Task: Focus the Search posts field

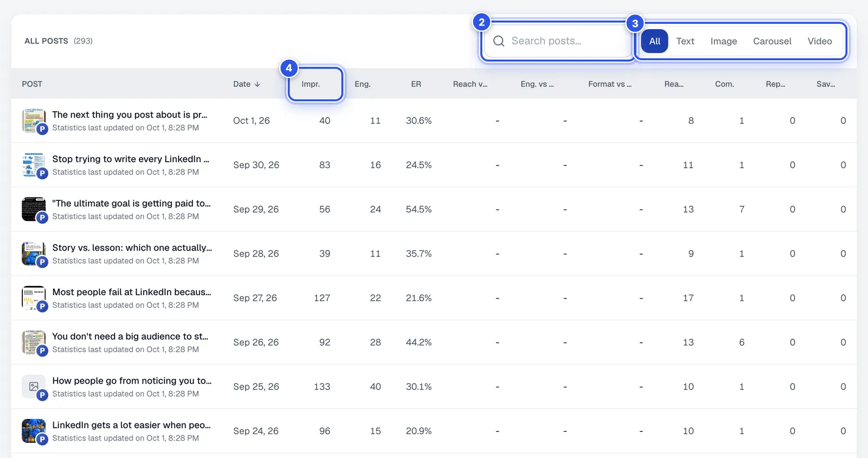Action: [x=558, y=41]
